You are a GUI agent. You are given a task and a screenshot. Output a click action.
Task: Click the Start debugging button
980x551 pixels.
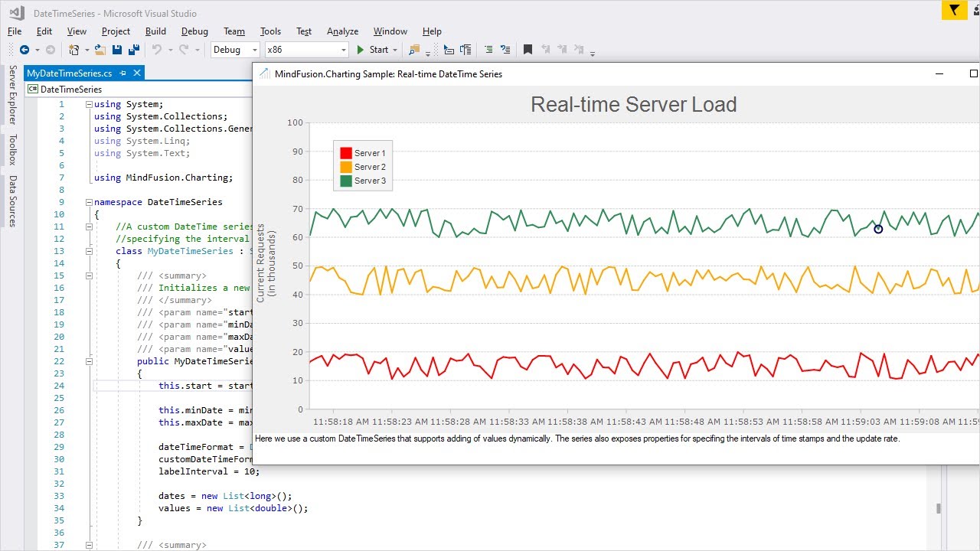coord(372,50)
